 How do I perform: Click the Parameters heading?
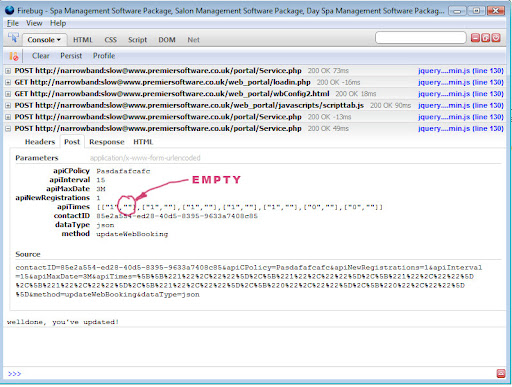pos(37,158)
